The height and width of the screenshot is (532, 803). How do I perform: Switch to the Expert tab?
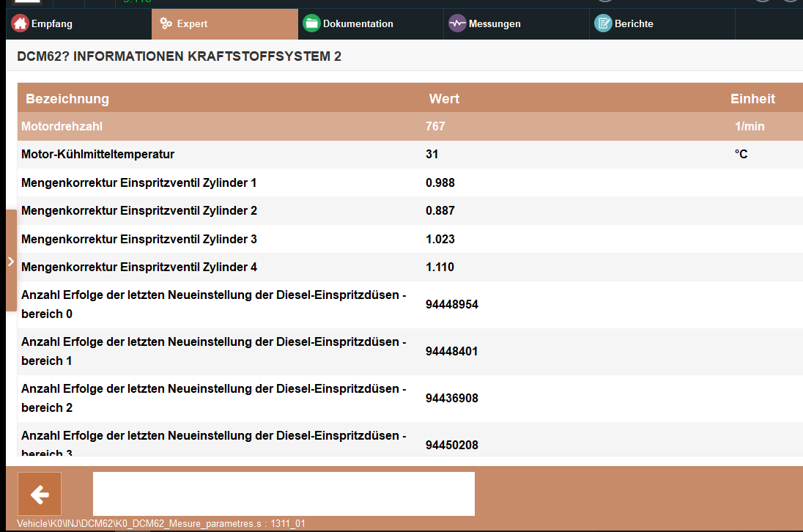coord(225,23)
